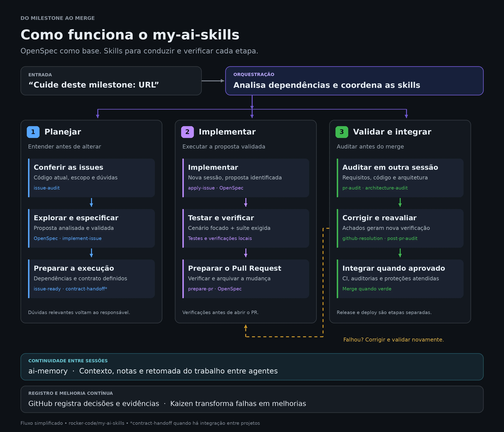
Task: Open the "Preparar a execução" card
Action: coord(92,279)
